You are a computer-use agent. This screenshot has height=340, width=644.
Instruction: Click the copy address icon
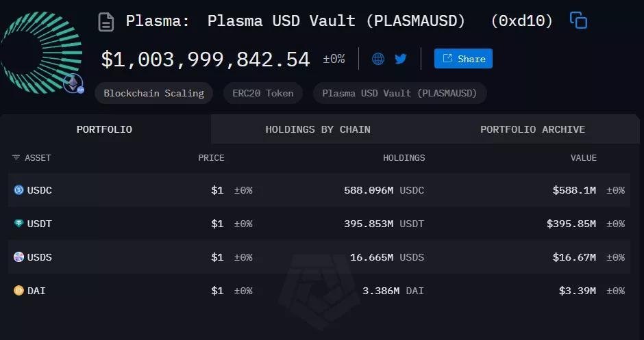point(579,21)
